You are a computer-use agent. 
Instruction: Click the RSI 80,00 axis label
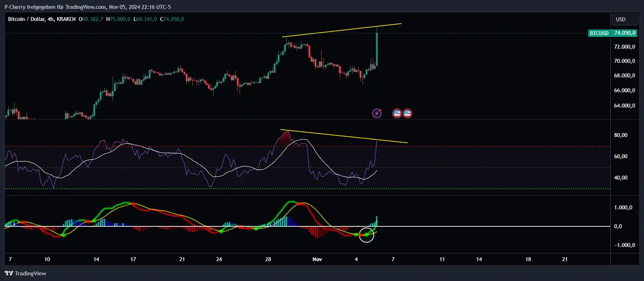[621, 135]
